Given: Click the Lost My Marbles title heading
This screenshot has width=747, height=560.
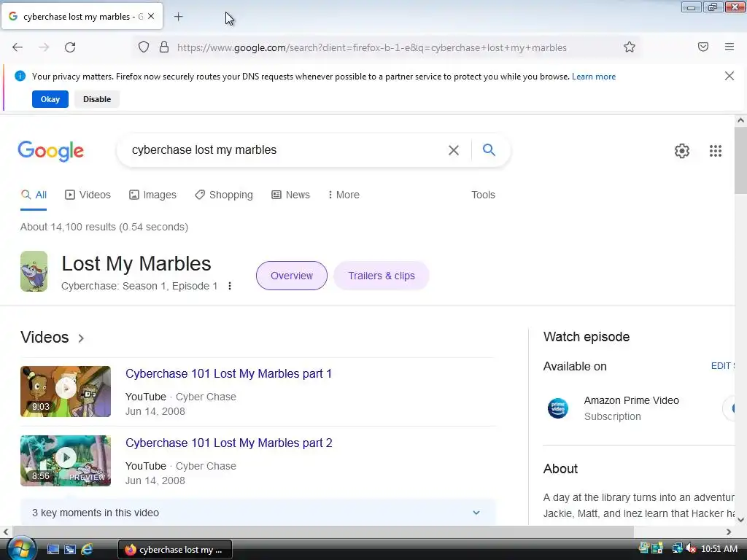Looking at the screenshot, I should (136, 264).
